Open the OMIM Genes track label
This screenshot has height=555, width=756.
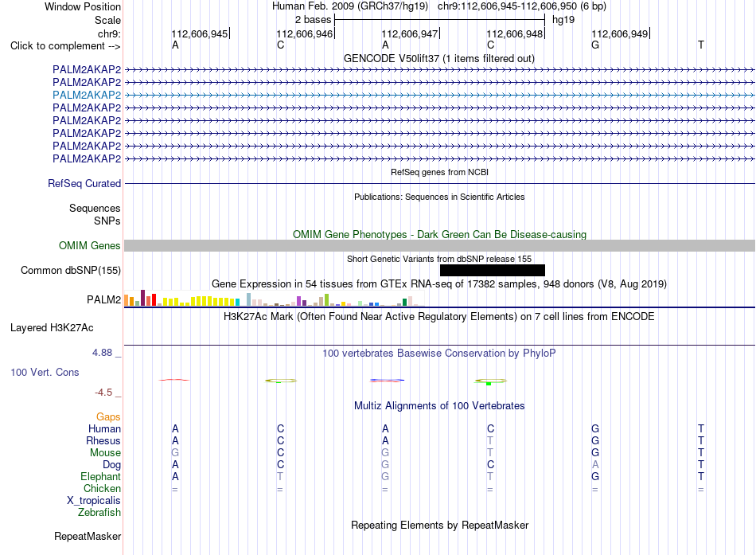tap(90, 245)
